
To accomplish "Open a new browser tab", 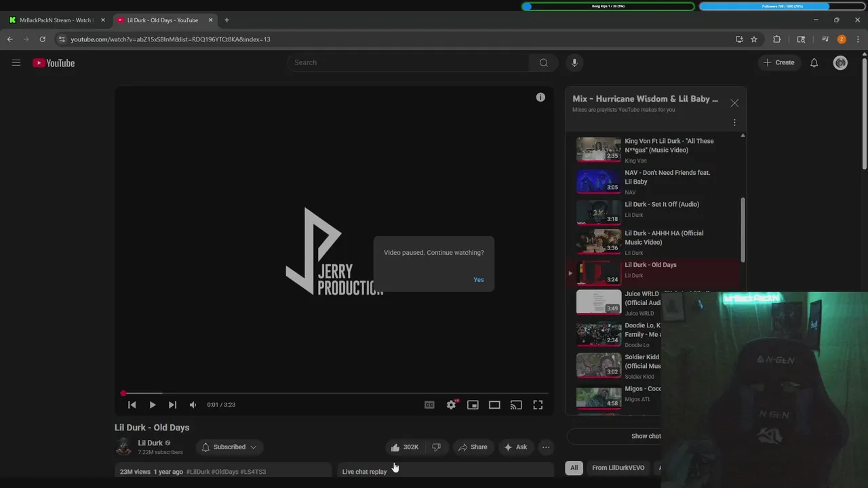I will point(226,20).
